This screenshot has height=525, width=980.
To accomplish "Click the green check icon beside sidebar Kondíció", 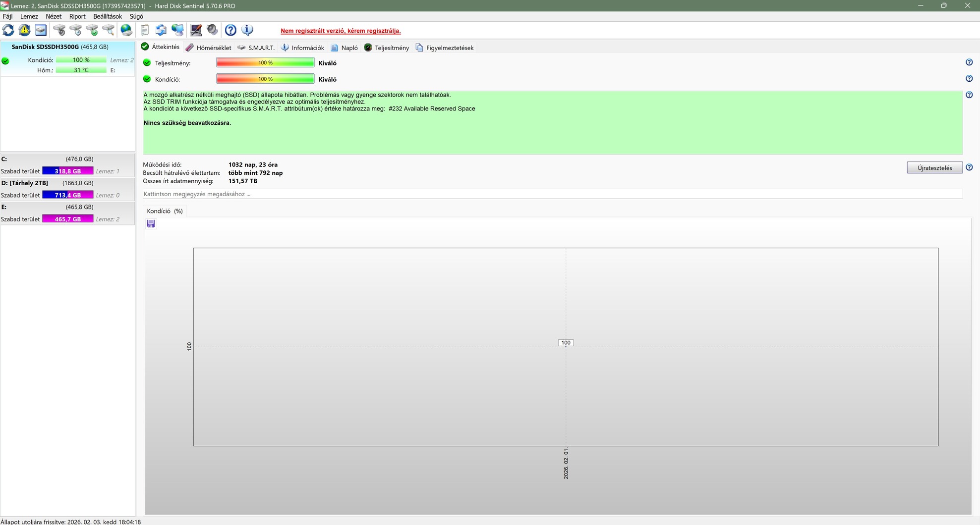I will click(x=5, y=61).
